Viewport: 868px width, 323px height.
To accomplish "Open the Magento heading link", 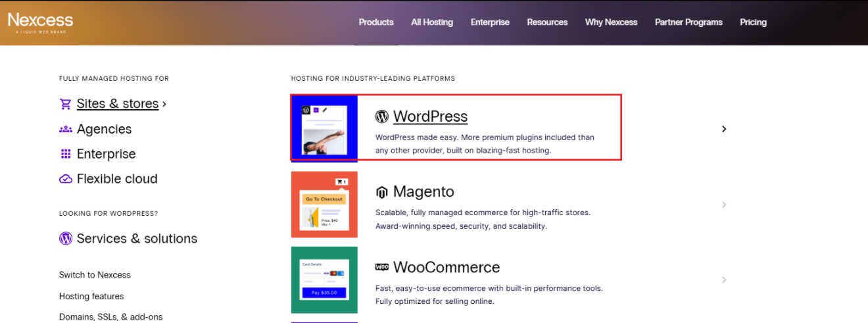I will [423, 192].
